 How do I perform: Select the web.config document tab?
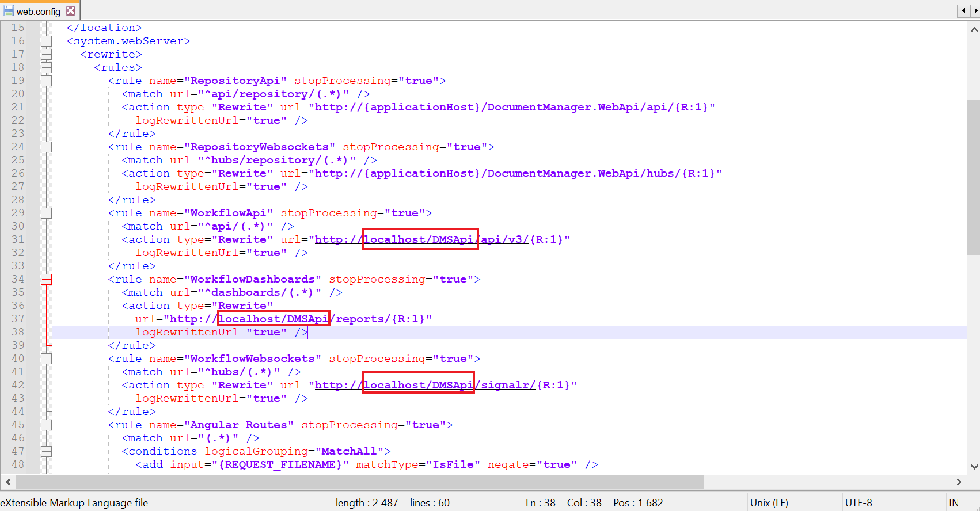[x=39, y=11]
